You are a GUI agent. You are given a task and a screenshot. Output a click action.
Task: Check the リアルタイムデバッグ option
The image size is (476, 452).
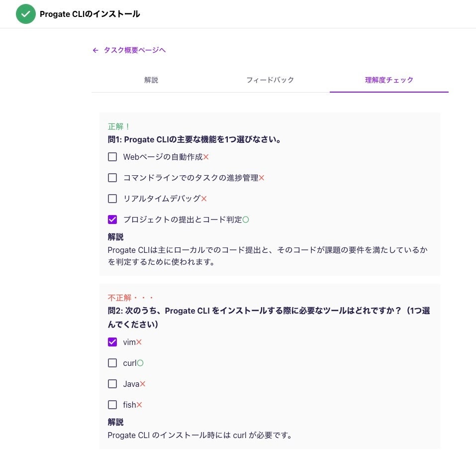(x=112, y=199)
